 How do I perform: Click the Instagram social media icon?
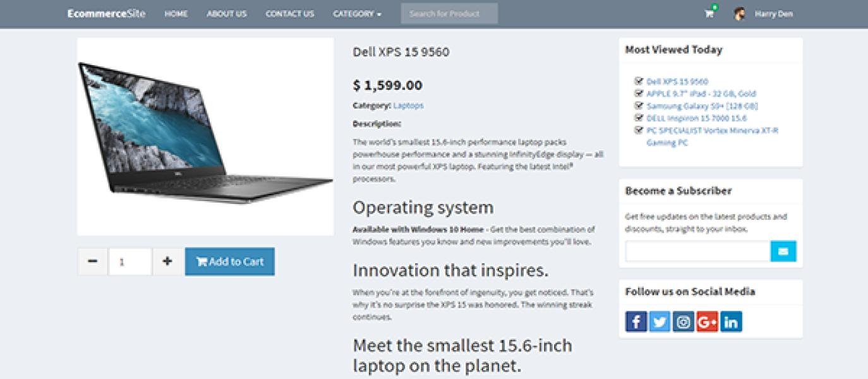click(x=683, y=321)
